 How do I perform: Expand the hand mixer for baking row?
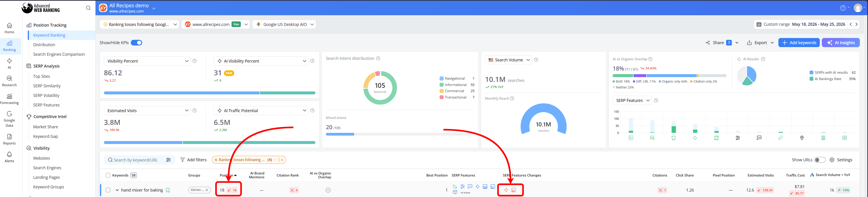(x=117, y=190)
